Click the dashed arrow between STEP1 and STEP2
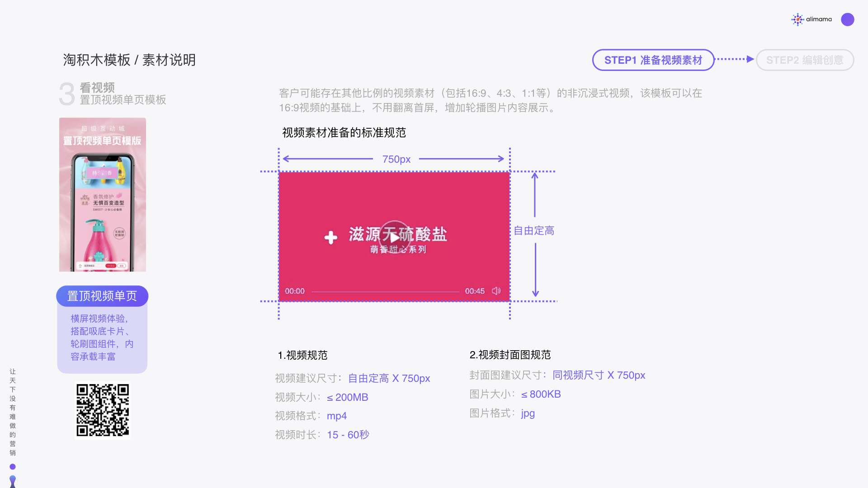The height and width of the screenshot is (488, 868). click(x=732, y=59)
